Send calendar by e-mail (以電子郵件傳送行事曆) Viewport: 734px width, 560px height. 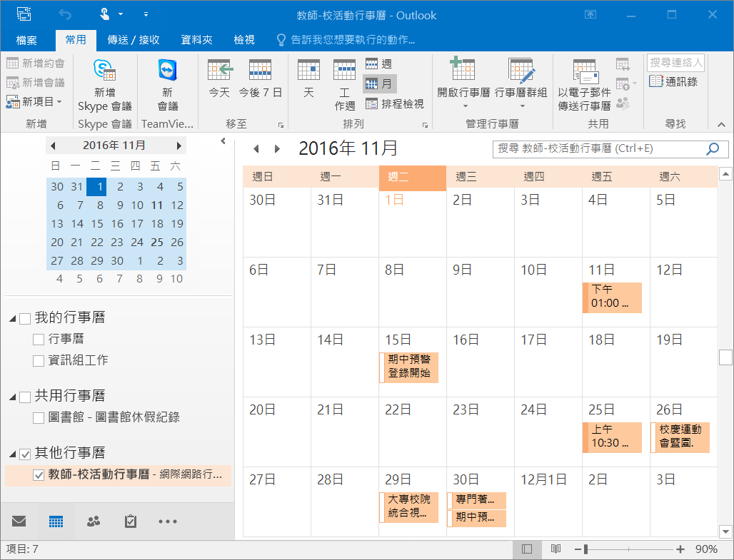pyautogui.click(x=585, y=86)
